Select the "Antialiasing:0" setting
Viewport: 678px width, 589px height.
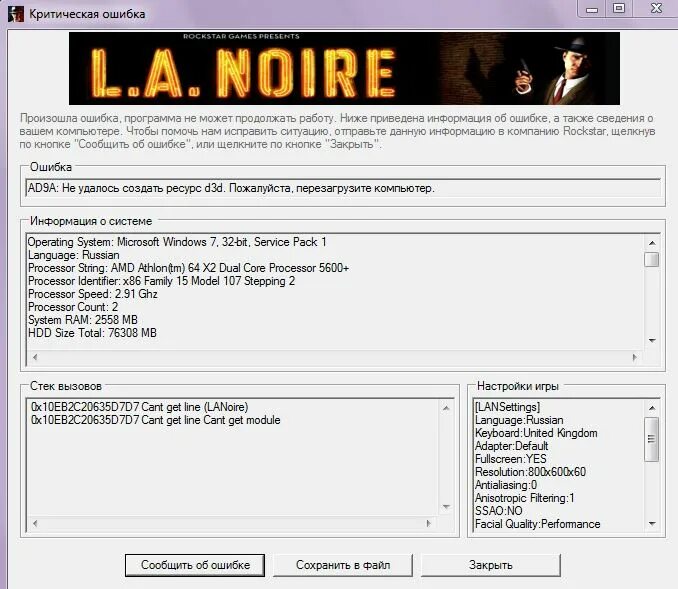[506, 485]
